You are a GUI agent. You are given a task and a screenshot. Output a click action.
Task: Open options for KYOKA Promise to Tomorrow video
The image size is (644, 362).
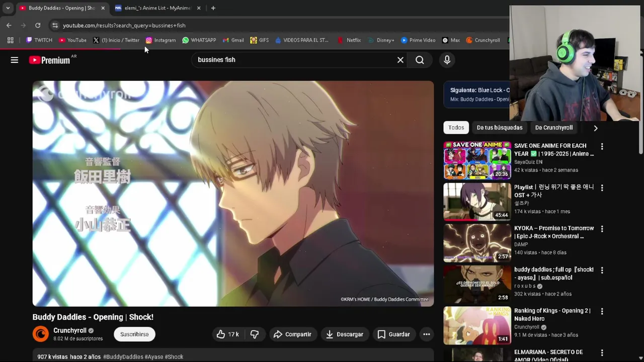click(602, 229)
